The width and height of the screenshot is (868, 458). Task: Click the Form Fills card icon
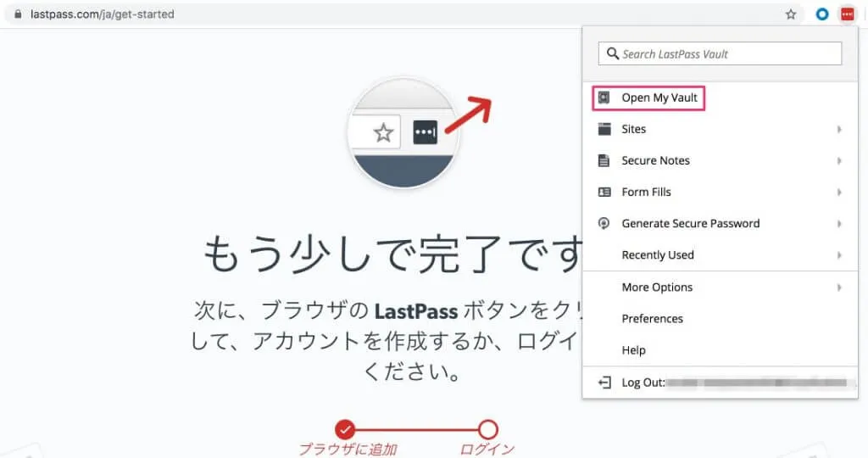pyautogui.click(x=604, y=193)
